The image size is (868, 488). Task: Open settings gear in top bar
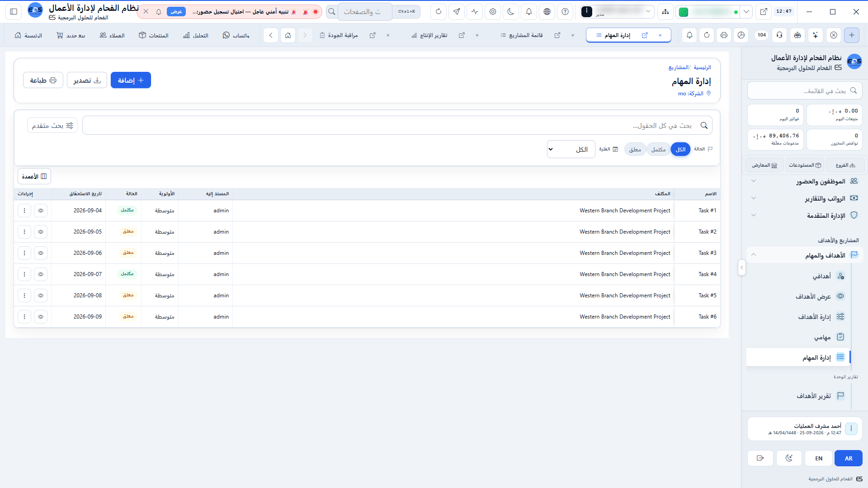pos(493,12)
